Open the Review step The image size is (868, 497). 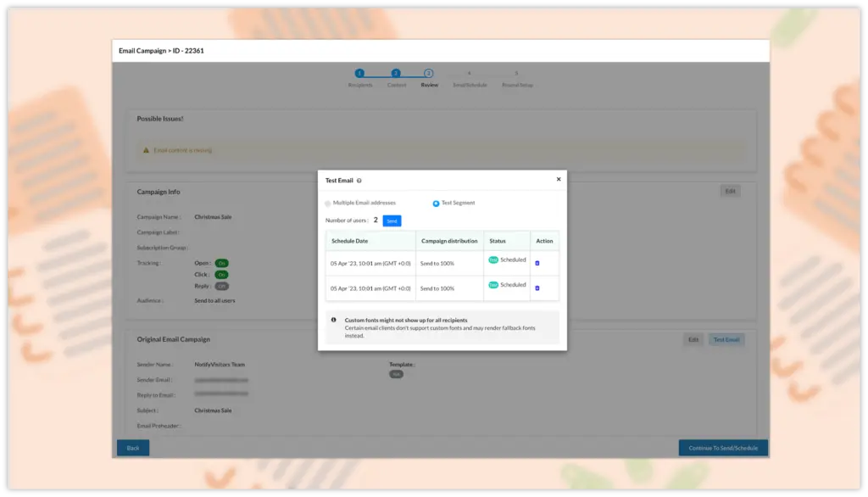(429, 74)
